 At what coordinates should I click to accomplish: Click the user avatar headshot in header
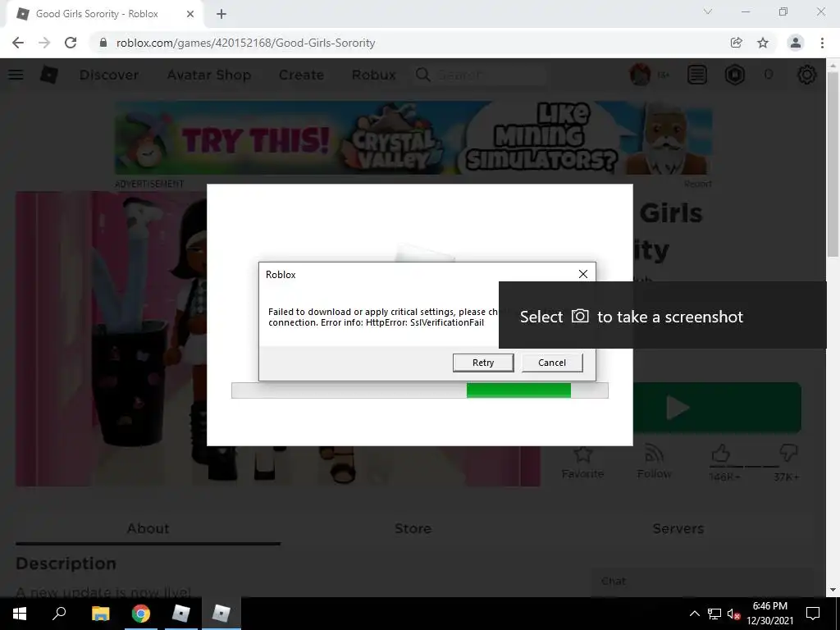click(x=640, y=75)
